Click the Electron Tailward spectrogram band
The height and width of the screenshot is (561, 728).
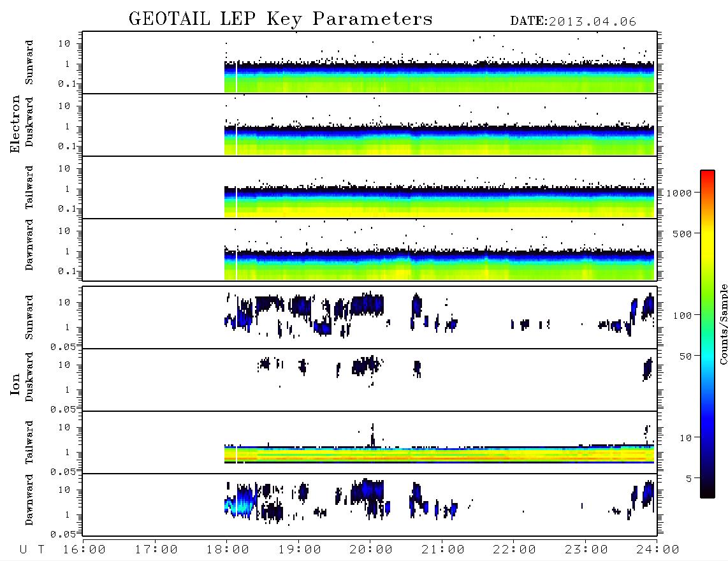pos(439,201)
